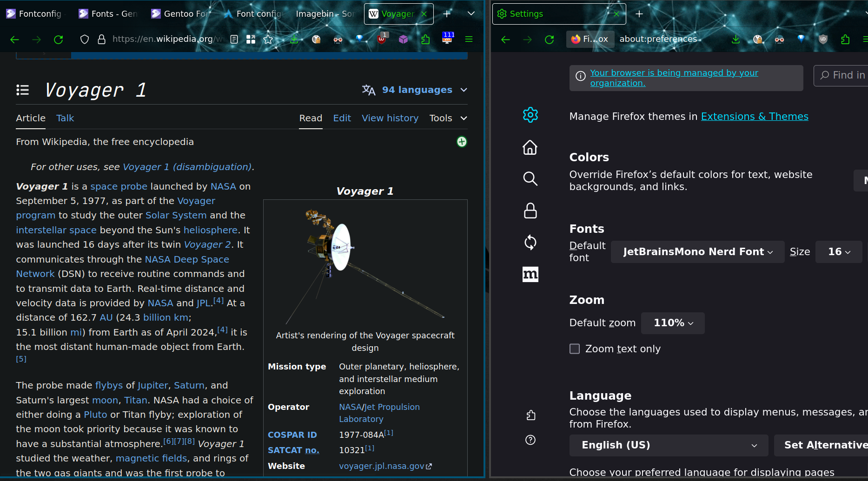Close the Voyager tab
The width and height of the screenshot is (868, 481).
pos(424,14)
